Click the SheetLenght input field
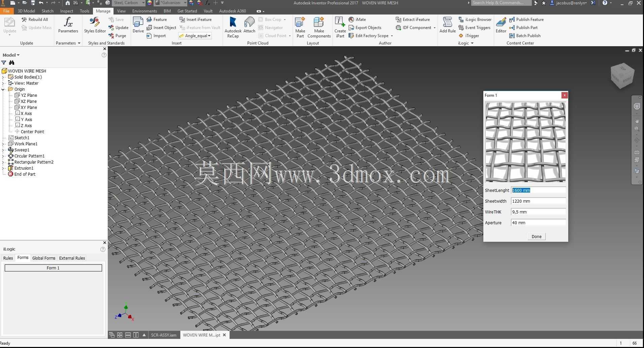The height and width of the screenshot is (348, 644). [x=538, y=191]
